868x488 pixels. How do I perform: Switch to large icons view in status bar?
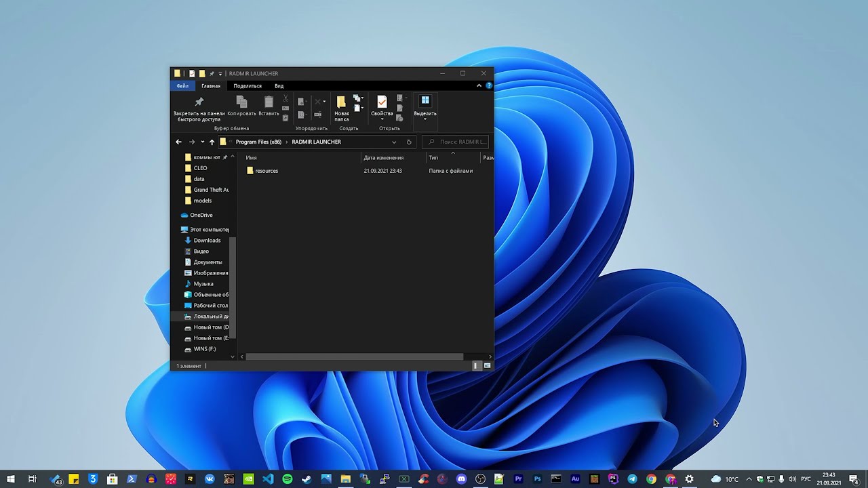coord(487,366)
